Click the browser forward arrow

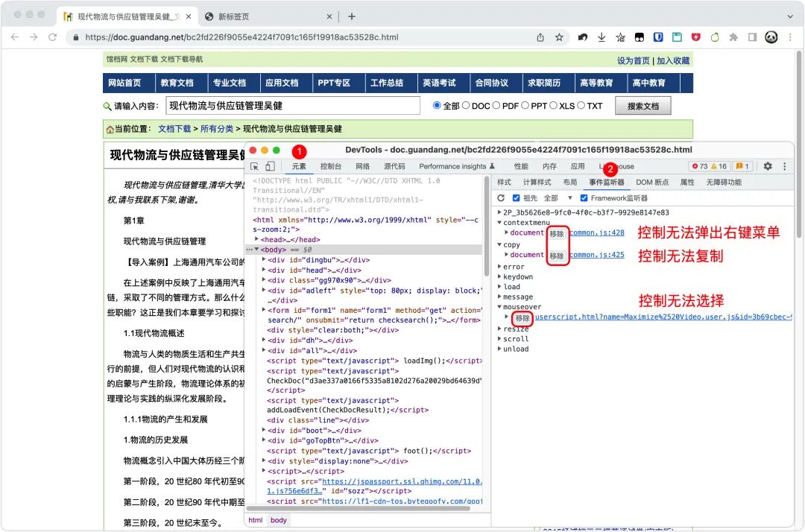(x=34, y=37)
